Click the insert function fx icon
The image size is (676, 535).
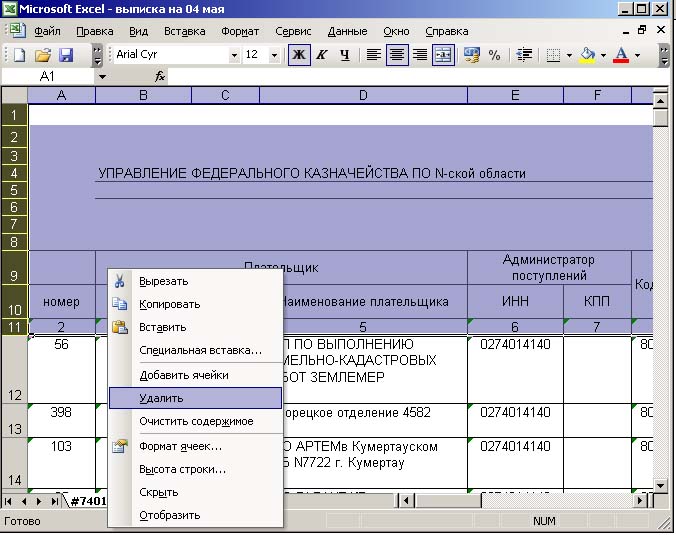160,76
